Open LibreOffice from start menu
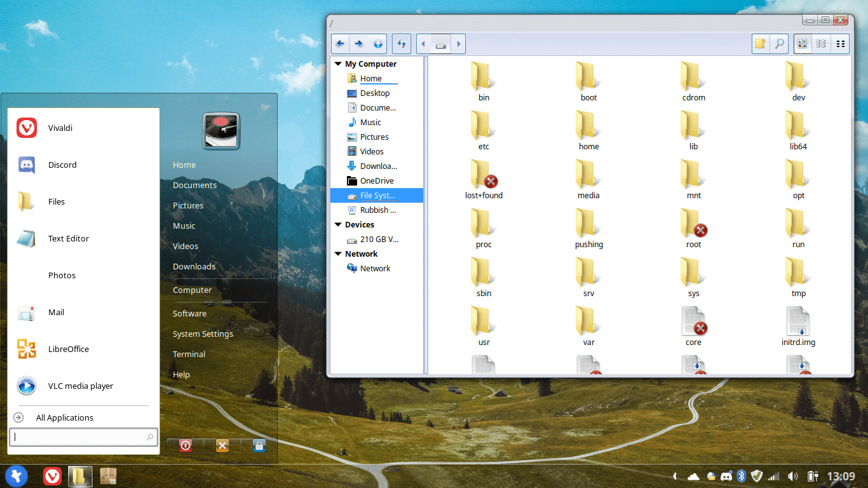Image resolution: width=868 pixels, height=488 pixels. 83,349
